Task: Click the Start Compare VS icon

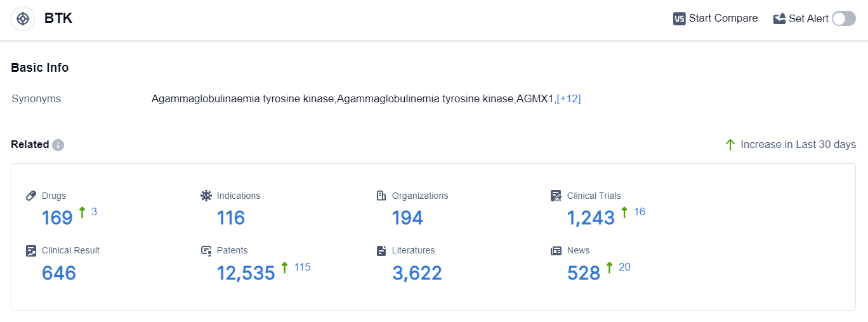Action: coord(680,18)
